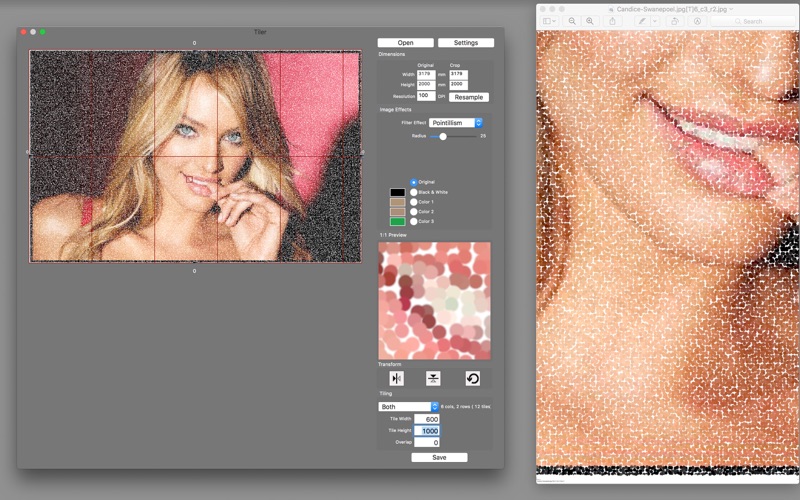800x500 pixels.
Task: Select the Black & White radio option
Action: 414,192
